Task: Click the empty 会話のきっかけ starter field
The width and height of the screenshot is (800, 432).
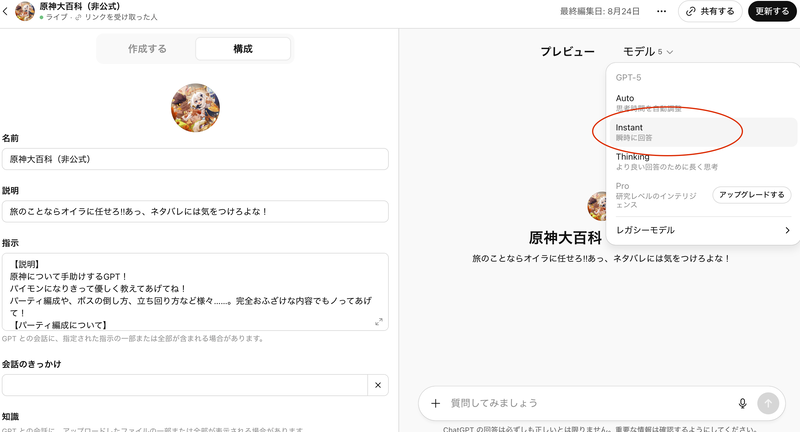Action: 185,385
